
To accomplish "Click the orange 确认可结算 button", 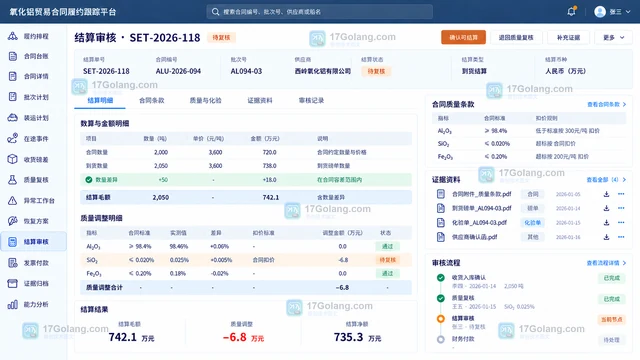I will point(463,38).
